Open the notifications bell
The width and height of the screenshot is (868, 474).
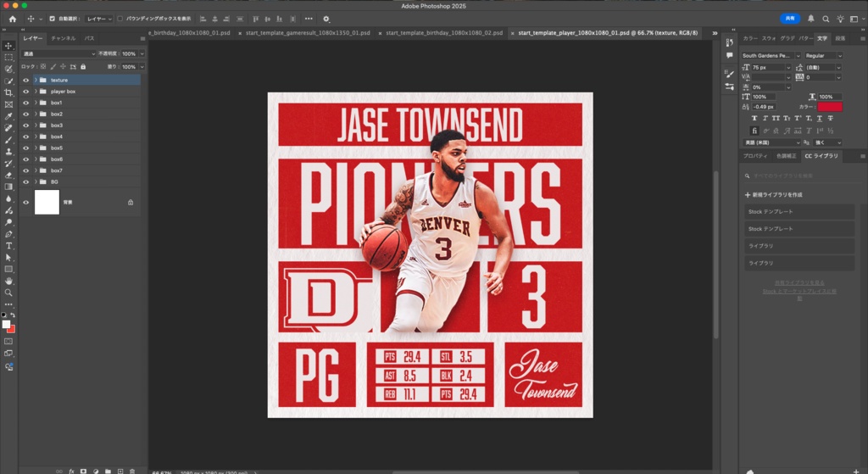pyautogui.click(x=811, y=19)
